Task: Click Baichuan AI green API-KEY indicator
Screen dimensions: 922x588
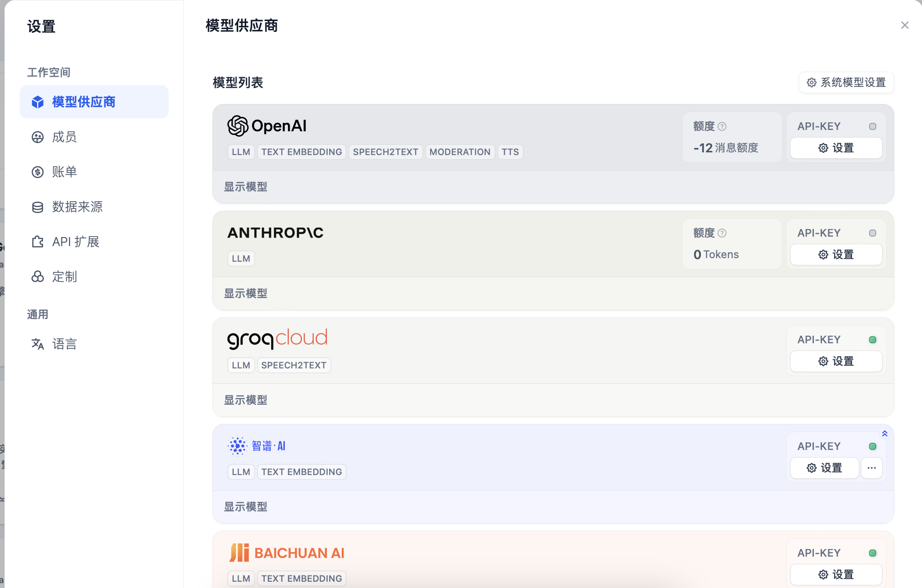Action: tap(873, 553)
